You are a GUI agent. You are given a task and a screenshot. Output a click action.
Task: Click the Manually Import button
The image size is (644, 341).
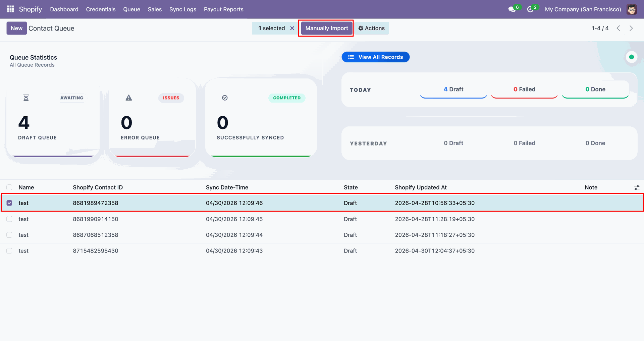tap(327, 28)
